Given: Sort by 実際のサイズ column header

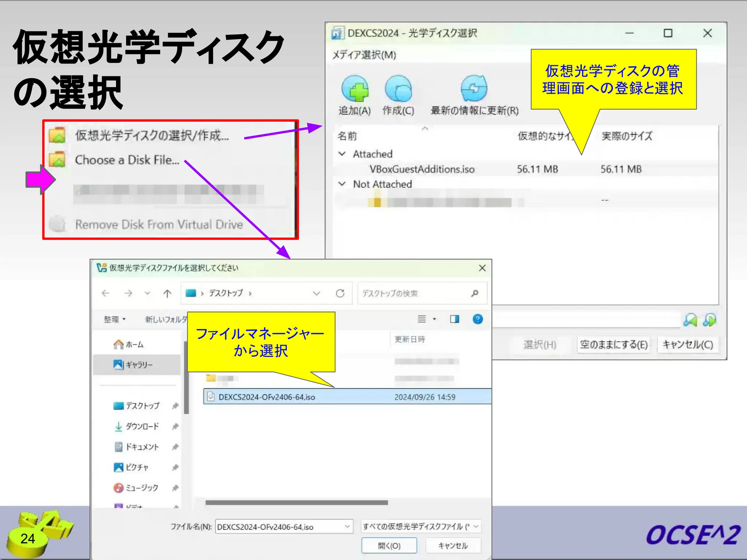Looking at the screenshot, I should (x=626, y=136).
